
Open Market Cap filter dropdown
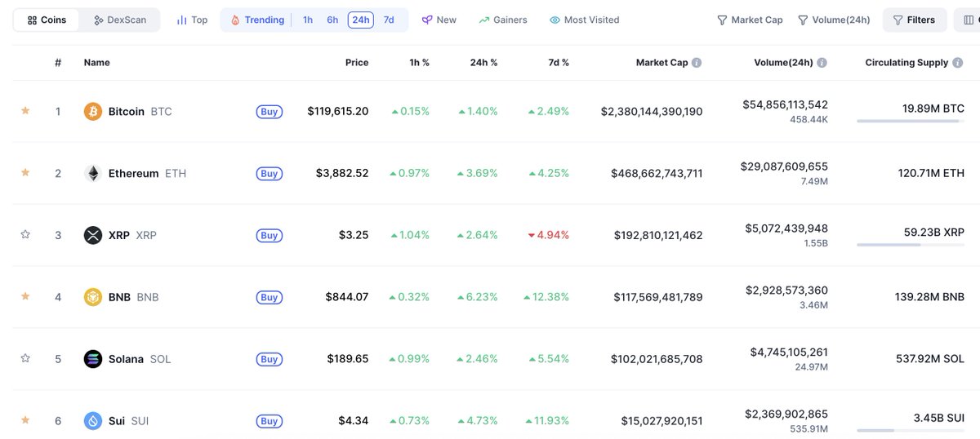[750, 20]
